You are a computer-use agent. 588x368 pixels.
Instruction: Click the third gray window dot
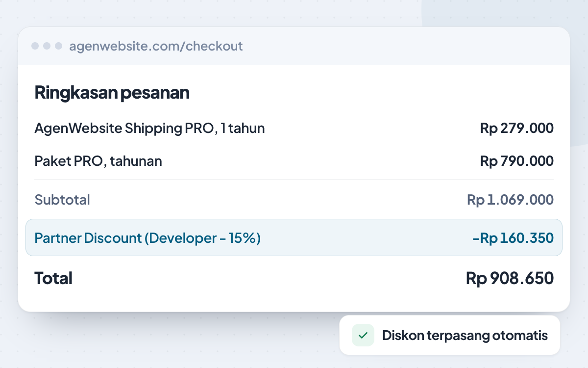coord(59,46)
